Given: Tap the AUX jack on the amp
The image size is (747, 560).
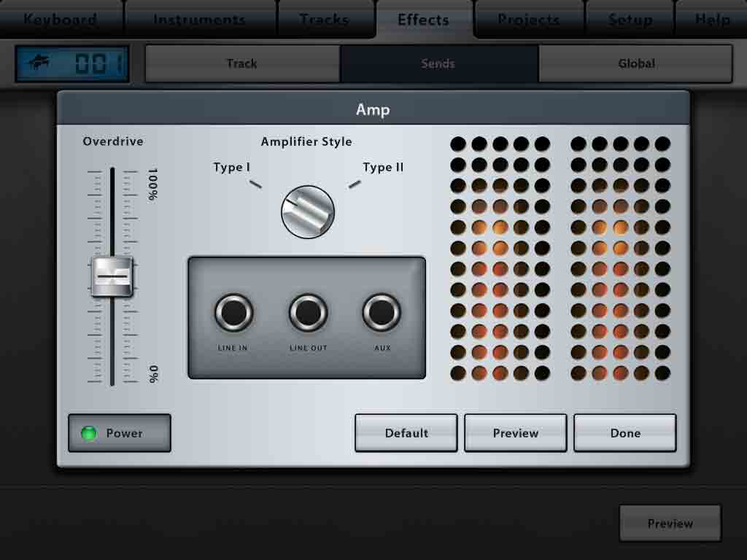Looking at the screenshot, I should 381,314.
